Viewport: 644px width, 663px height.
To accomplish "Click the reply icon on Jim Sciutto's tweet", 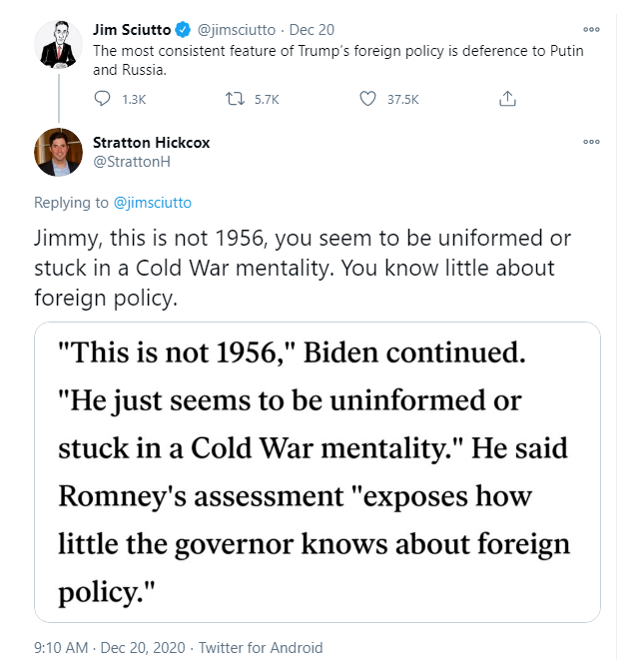I will (102, 99).
